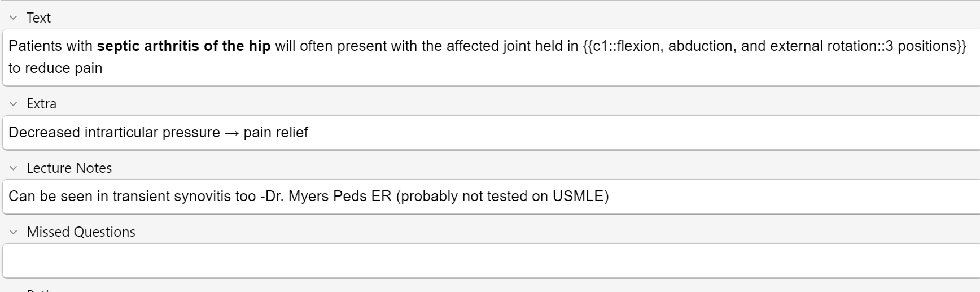980x292 pixels.
Task: Click the Text field label
Action: point(38,18)
